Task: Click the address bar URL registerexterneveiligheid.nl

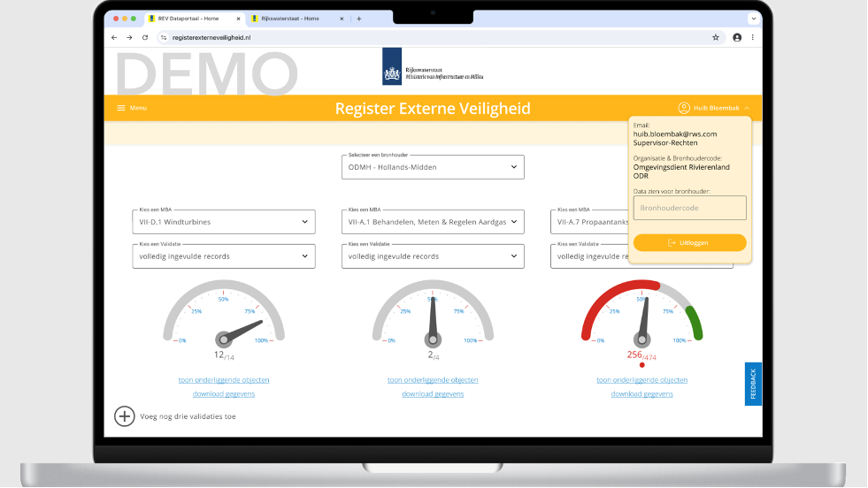Action: click(211, 38)
